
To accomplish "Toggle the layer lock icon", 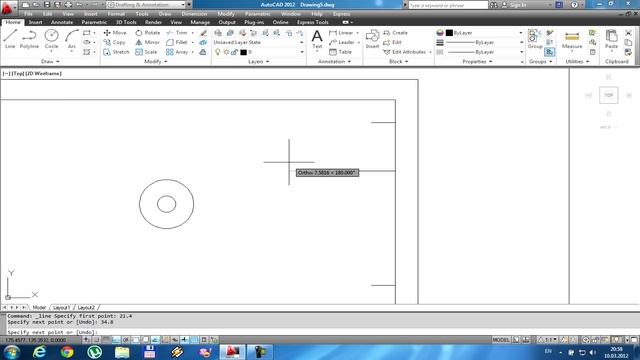I will tap(235, 52).
